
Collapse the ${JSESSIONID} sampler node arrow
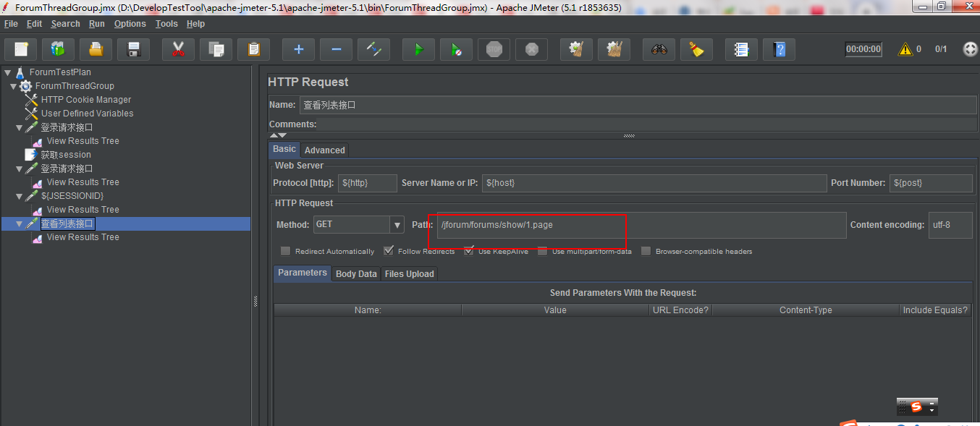pos(20,196)
